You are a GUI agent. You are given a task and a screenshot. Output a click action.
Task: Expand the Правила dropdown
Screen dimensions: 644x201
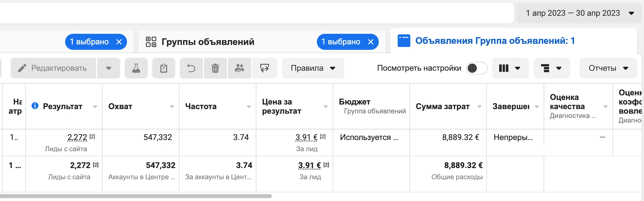pos(313,68)
